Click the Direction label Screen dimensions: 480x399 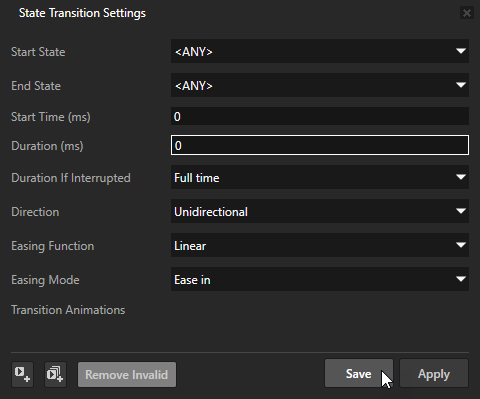pos(35,212)
